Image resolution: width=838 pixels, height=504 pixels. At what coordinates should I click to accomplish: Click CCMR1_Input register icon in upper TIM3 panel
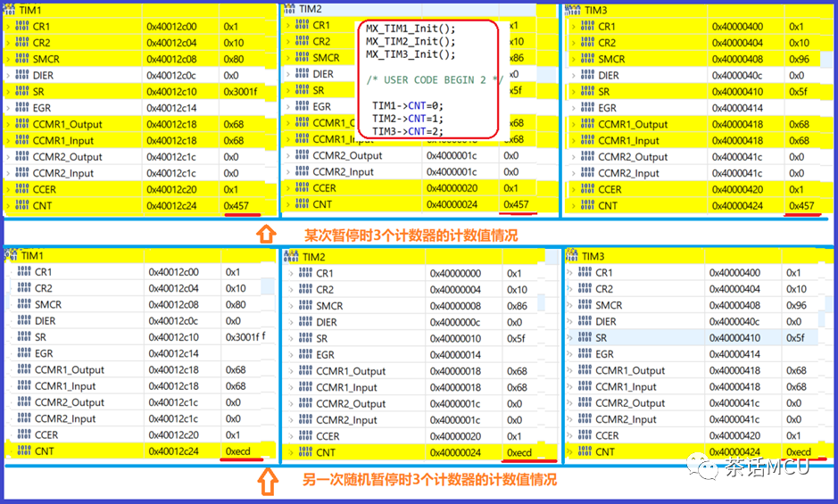point(587,140)
